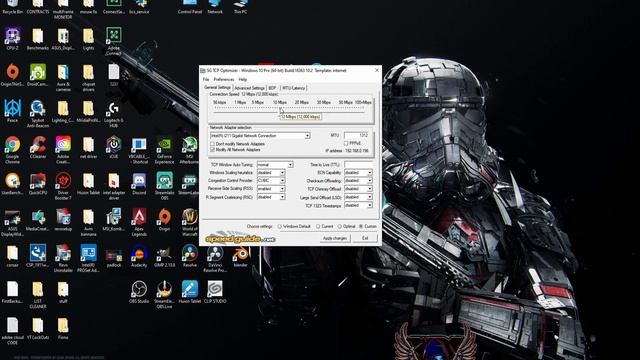640x360 pixels.
Task: Expand Windows Scaling heuristics dropdown
Action: [x=282, y=173]
